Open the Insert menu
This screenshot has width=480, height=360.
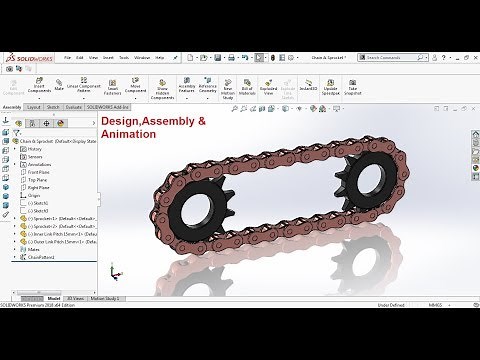pos(108,58)
